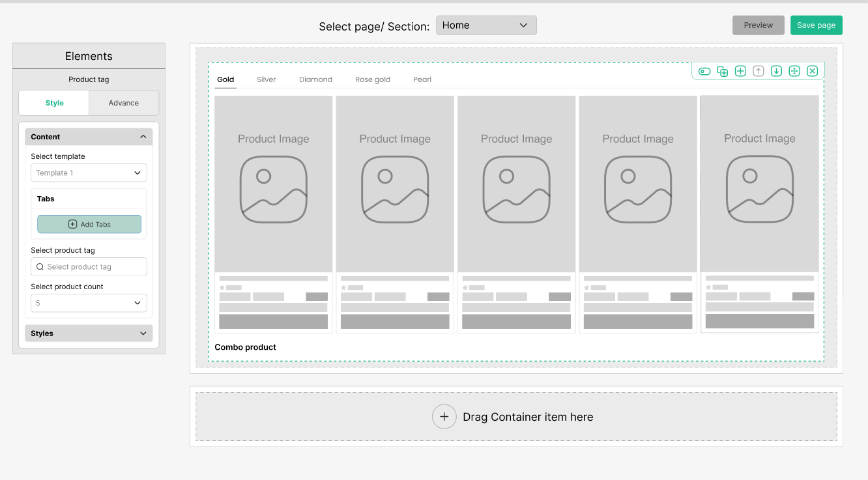Click the search icon in product tag field
The width and height of the screenshot is (868, 480).
(40, 266)
